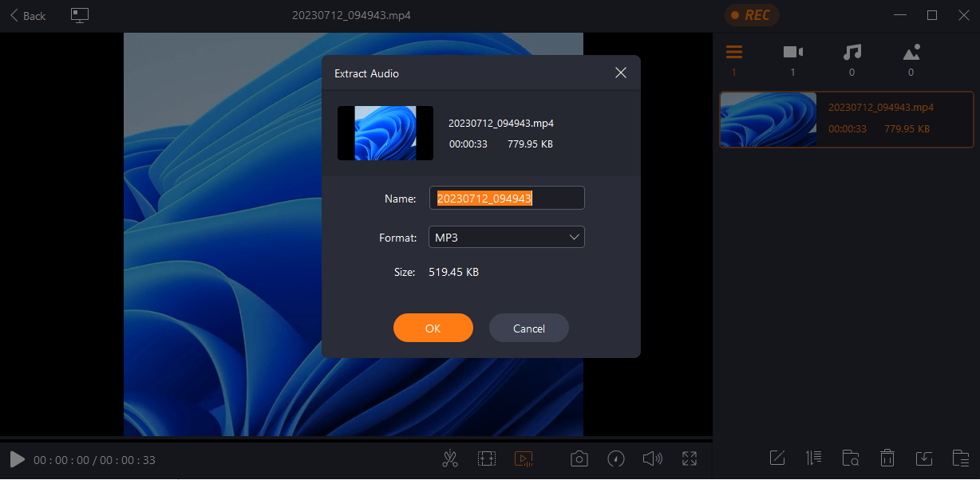Click the Extract Audio dialog title

pos(366,73)
